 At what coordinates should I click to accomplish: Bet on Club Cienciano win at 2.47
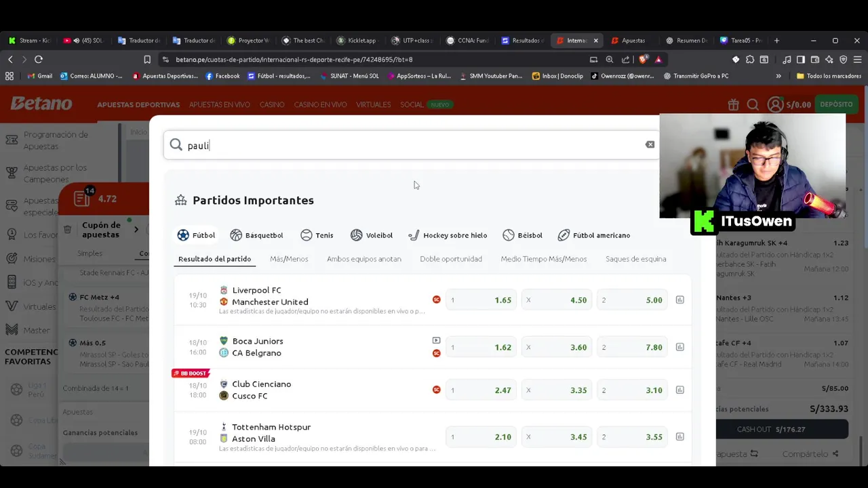click(481, 390)
